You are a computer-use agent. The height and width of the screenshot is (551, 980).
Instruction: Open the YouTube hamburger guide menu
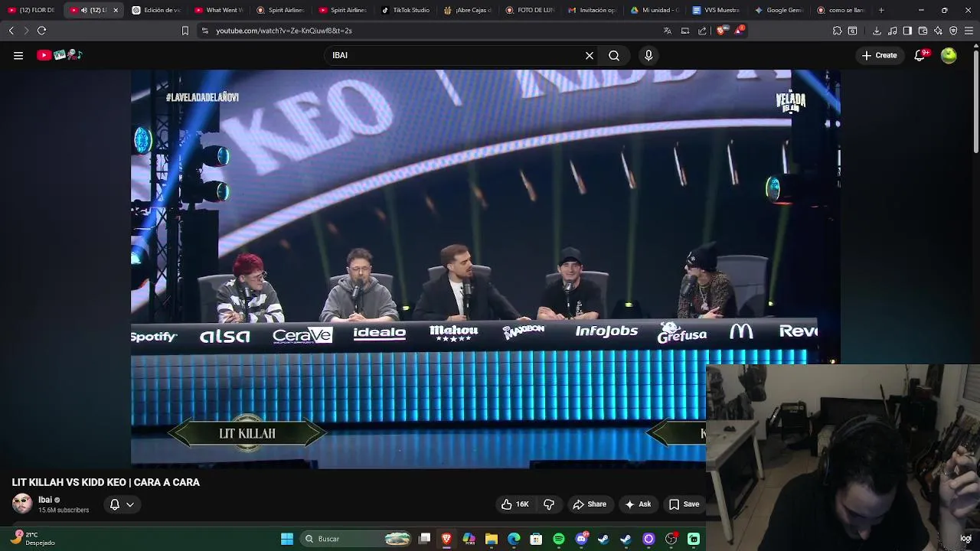(x=18, y=55)
